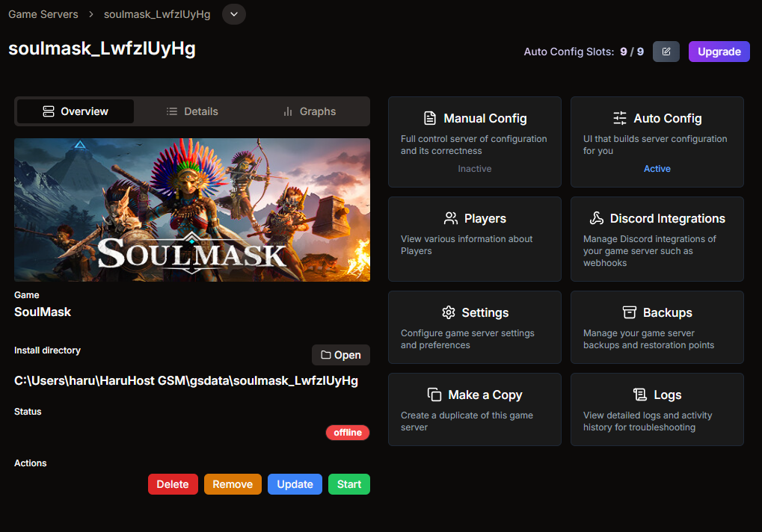Click the Overview tab server icon

pyautogui.click(x=49, y=111)
